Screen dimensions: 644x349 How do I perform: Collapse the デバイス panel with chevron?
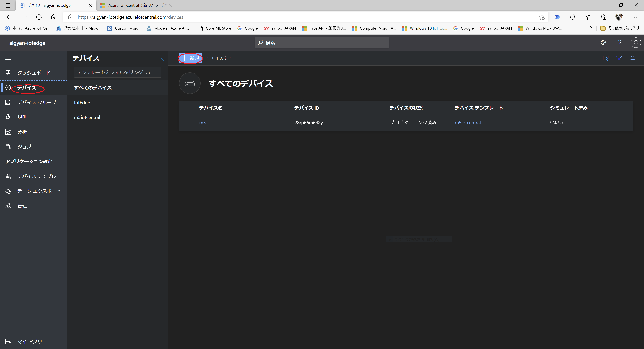pos(163,58)
